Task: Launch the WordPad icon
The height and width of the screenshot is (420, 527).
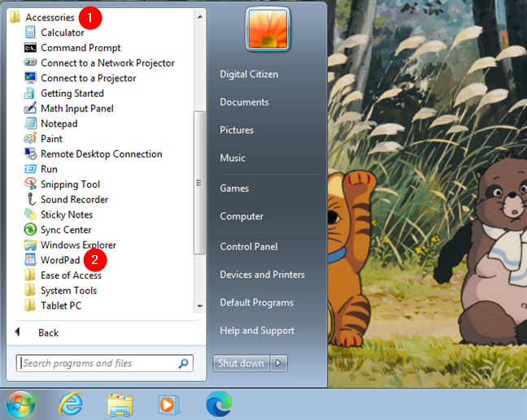Action: (x=30, y=259)
